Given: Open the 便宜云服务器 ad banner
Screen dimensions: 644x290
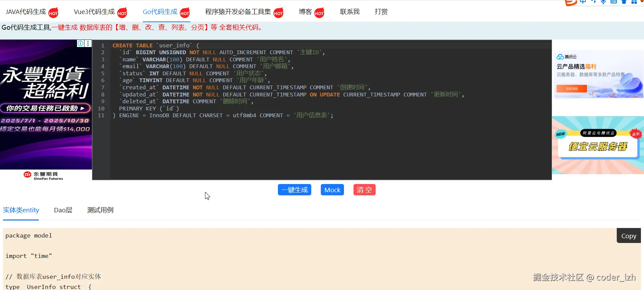Looking at the screenshot, I should pos(598,145).
